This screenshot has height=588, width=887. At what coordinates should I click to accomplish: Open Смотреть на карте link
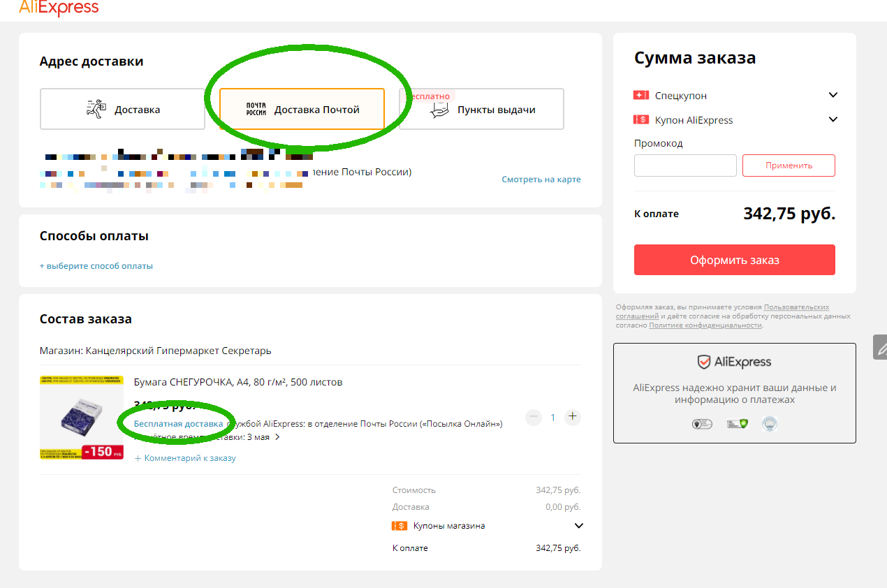(x=541, y=179)
